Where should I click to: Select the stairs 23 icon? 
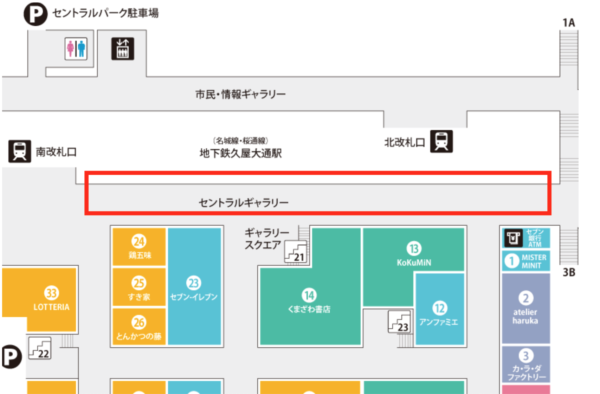pyautogui.click(x=400, y=322)
